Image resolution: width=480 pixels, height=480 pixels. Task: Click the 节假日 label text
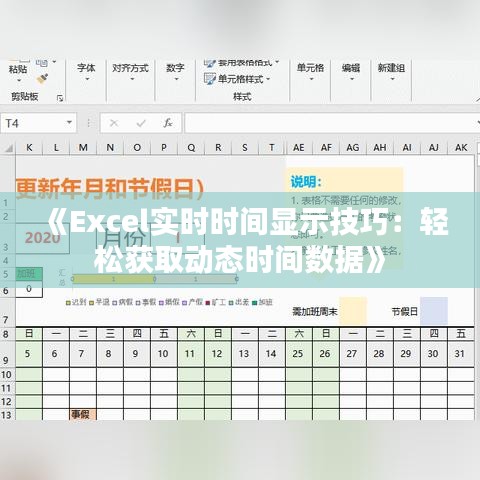404,312
